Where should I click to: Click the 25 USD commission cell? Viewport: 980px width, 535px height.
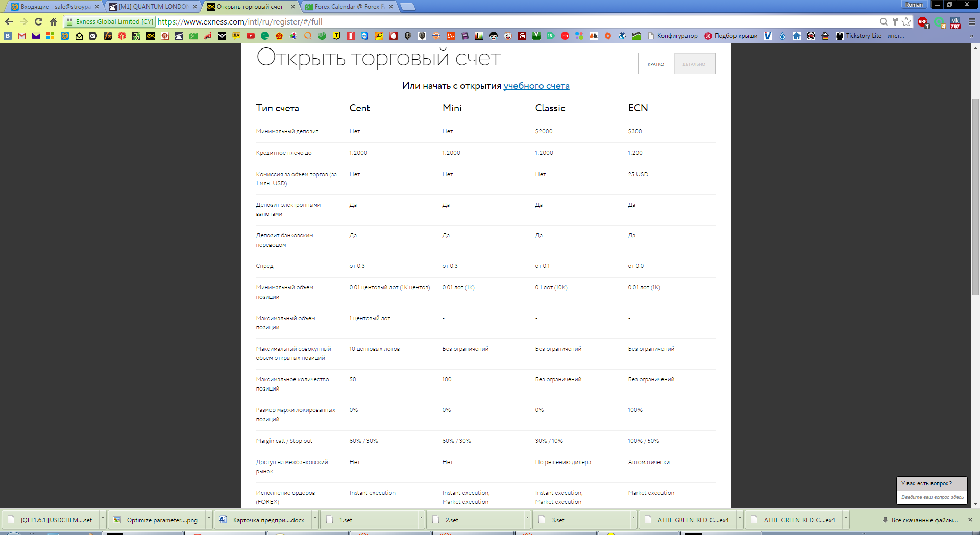coord(638,174)
